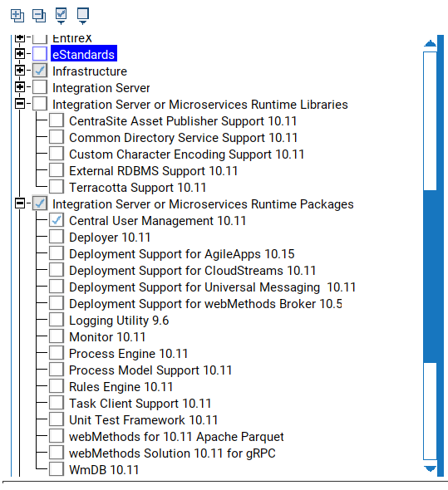This screenshot has height=490, width=448.
Task: Select the Infrastructure tree label
Action: click(90, 71)
